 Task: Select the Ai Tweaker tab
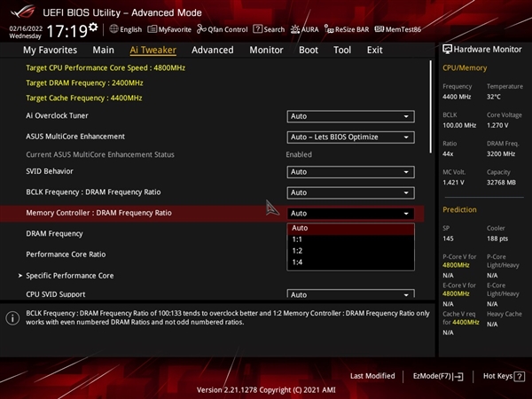(x=153, y=50)
